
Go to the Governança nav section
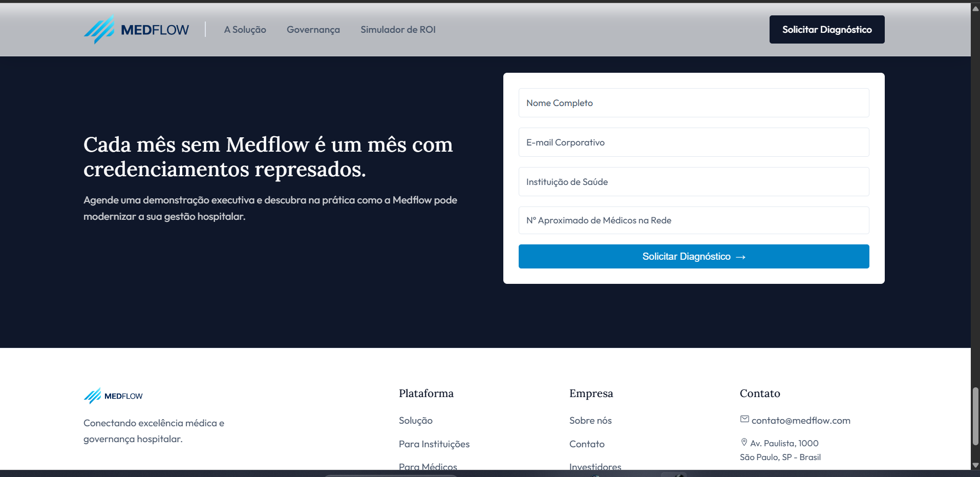(x=313, y=30)
